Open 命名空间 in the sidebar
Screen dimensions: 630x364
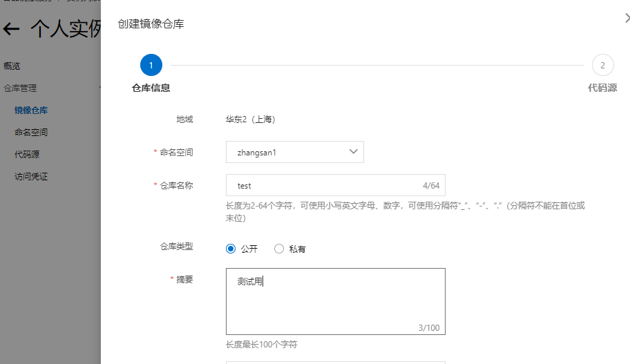(31, 132)
